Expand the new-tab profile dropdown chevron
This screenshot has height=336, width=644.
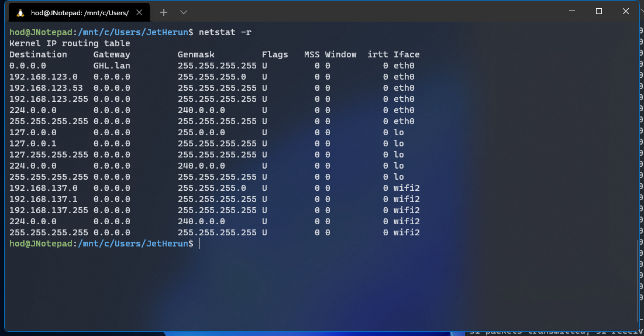(x=184, y=12)
